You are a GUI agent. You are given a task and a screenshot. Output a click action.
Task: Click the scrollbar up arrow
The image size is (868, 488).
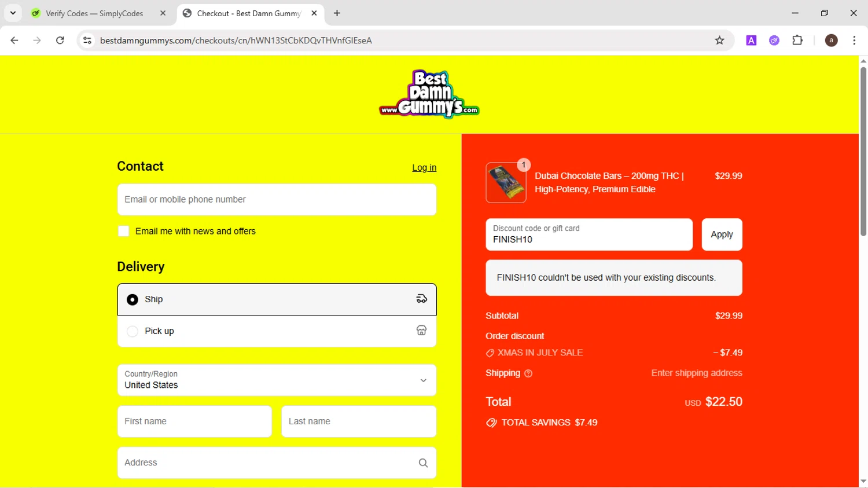coord(863,60)
